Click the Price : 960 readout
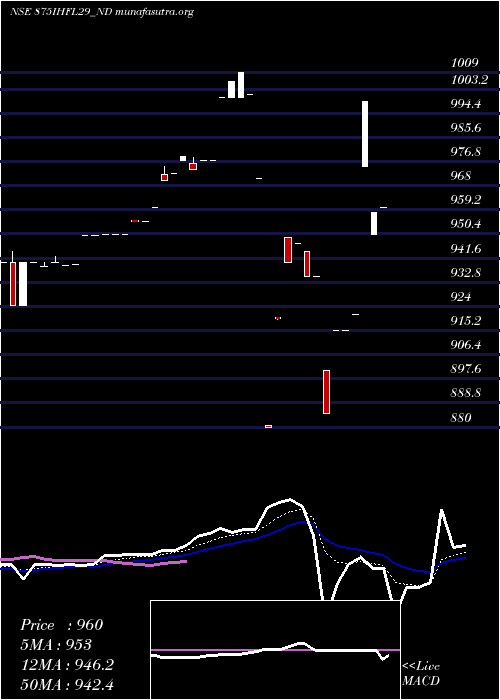 (62, 625)
